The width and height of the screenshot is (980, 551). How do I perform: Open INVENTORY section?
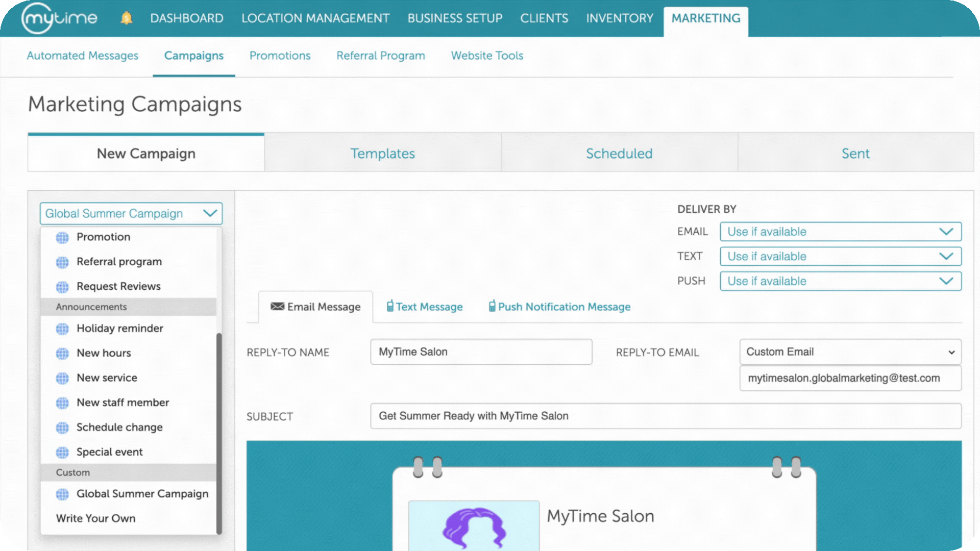coord(620,18)
